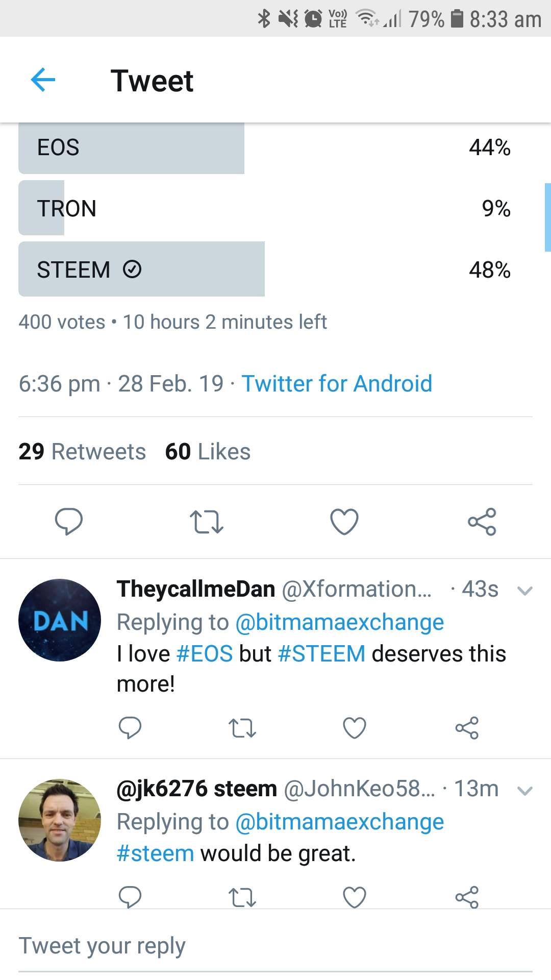View the 60 Likes list
The image size is (551, 980).
[x=208, y=452]
